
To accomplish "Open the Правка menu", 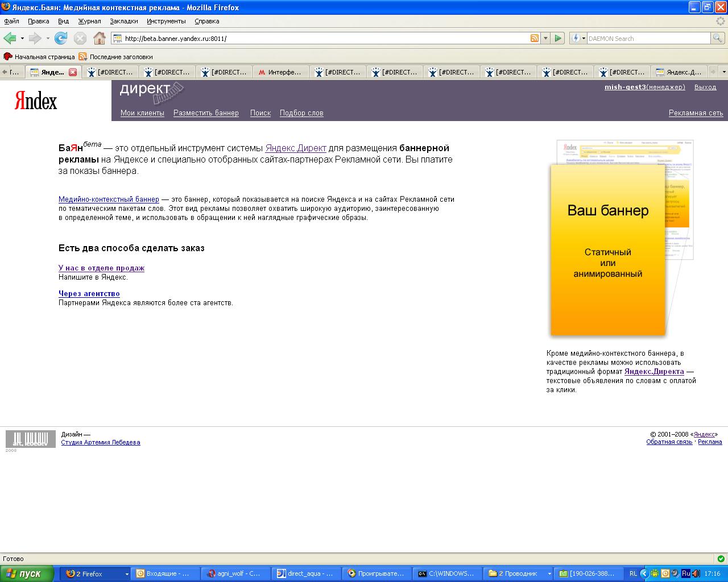I will (x=39, y=21).
